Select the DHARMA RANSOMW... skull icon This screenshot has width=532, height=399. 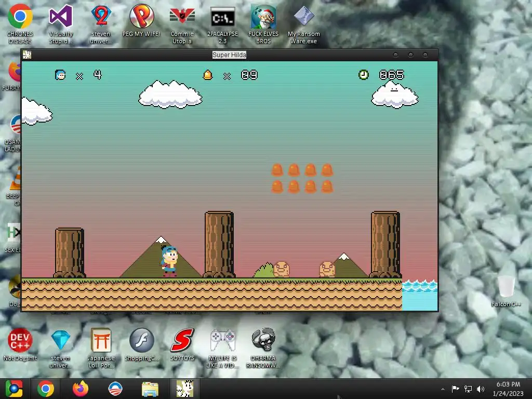263,348
